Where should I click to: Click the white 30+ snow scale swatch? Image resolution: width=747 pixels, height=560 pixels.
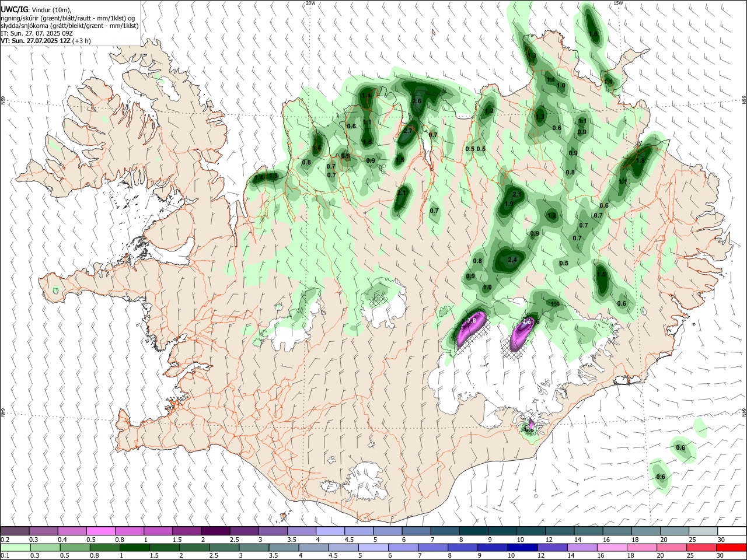pyautogui.click(x=731, y=531)
